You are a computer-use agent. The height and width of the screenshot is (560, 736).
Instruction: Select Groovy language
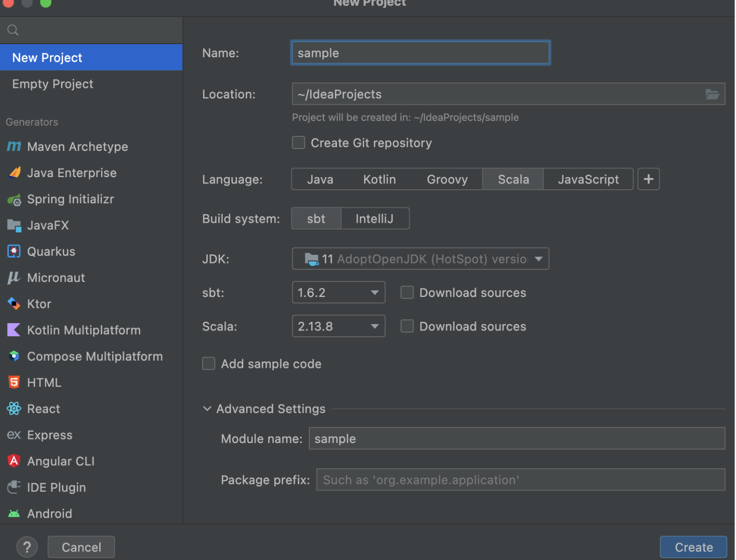click(447, 179)
